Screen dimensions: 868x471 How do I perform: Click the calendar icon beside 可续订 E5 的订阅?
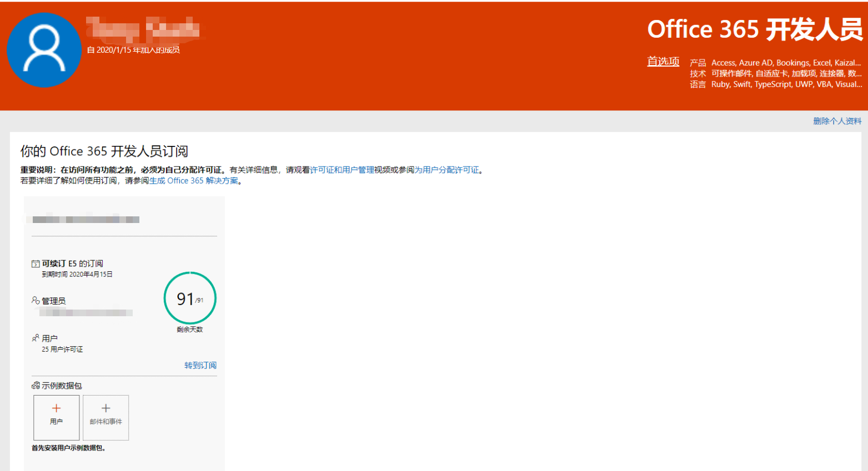click(36, 264)
